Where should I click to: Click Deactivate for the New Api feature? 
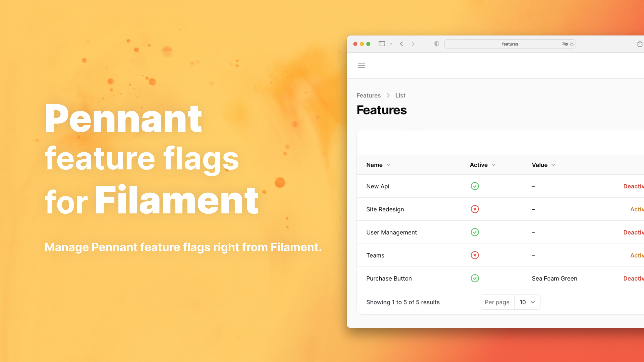click(x=634, y=186)
